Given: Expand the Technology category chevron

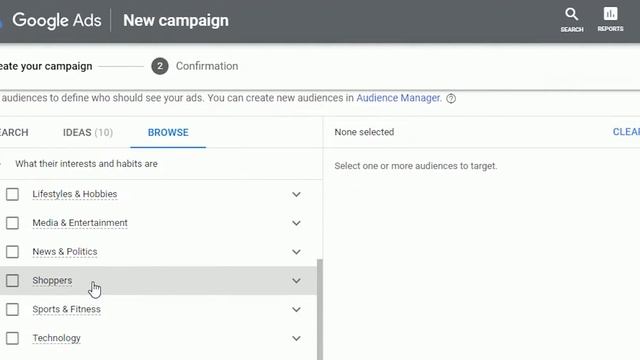Looking at the screenshot, I should (296, 338).
